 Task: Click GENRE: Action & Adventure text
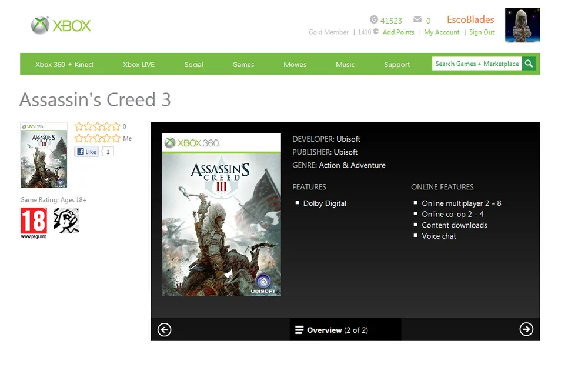click(x=339, y=165)
